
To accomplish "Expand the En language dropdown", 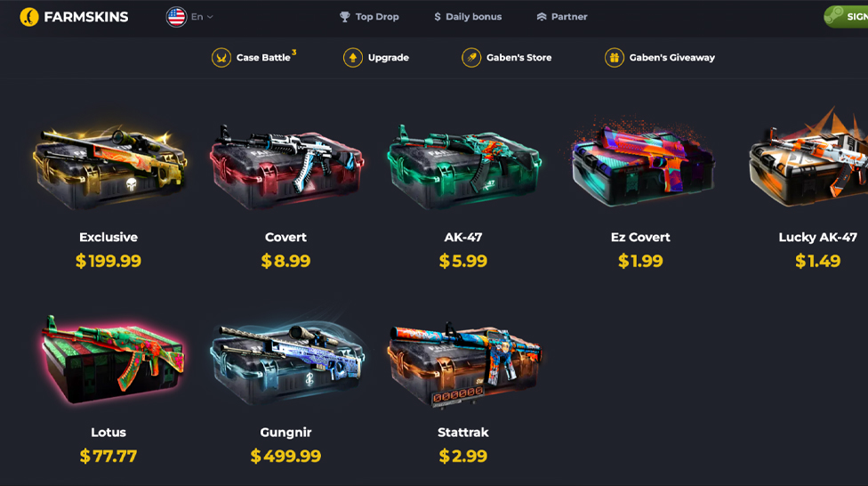I will pyautogui.click(x=202, y=17).
